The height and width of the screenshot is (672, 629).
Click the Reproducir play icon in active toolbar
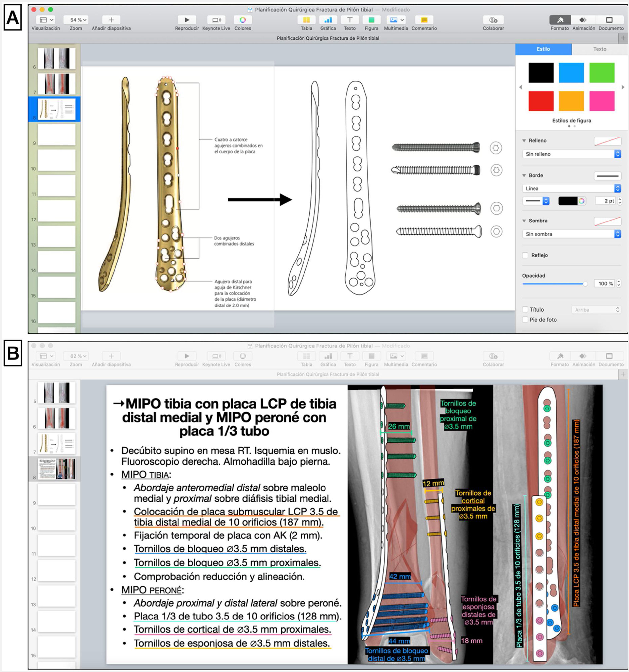[x=187, y=20]
